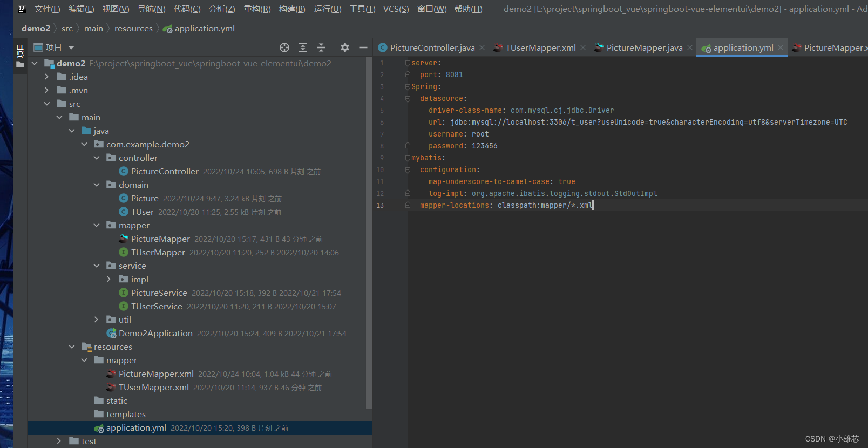Image resolution: width=868 pixels, height=448 pixels.
Task: Expand the .idea folder
Action: [x=47, y=77]
